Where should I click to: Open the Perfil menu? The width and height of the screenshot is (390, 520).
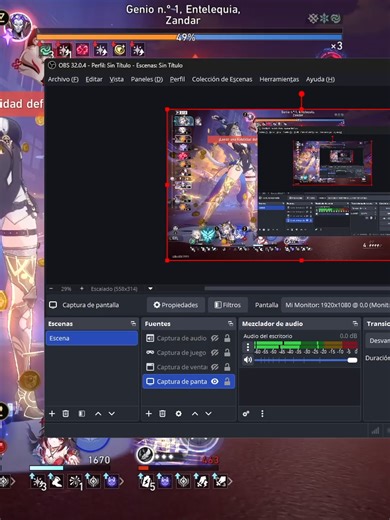177,79
